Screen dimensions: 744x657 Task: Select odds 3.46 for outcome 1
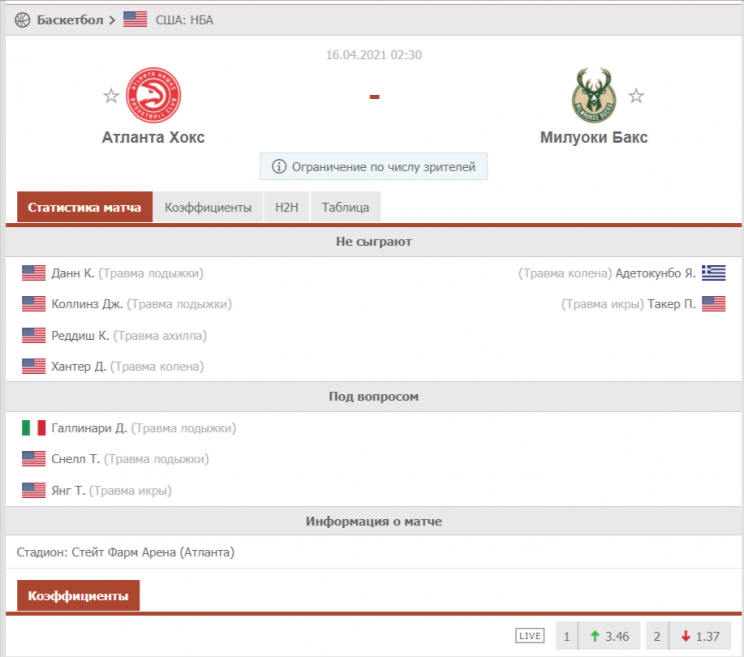[609, 636]
